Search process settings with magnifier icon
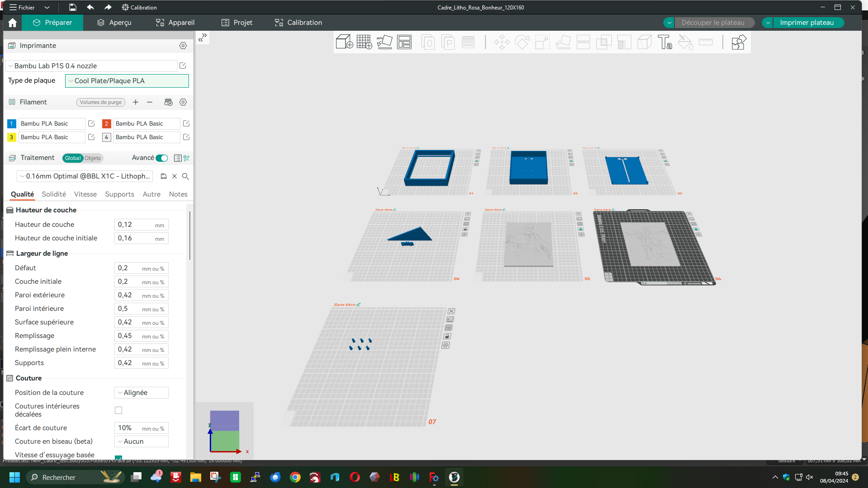This screenshot has height=488, width=868. pyautogui.click(x=185, y=176)
